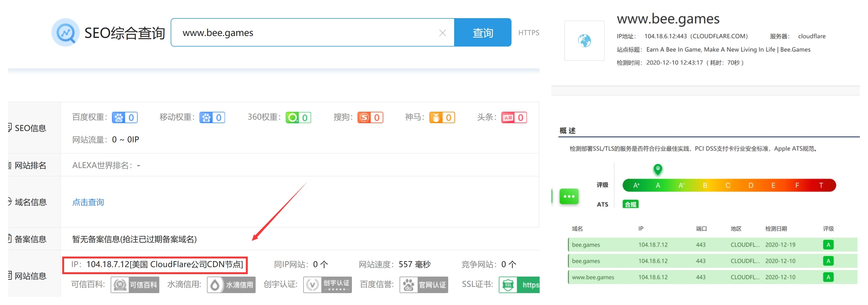Open the 网站排名 ranking section
The image size is (868, 305).
click(x=30, y=165)
